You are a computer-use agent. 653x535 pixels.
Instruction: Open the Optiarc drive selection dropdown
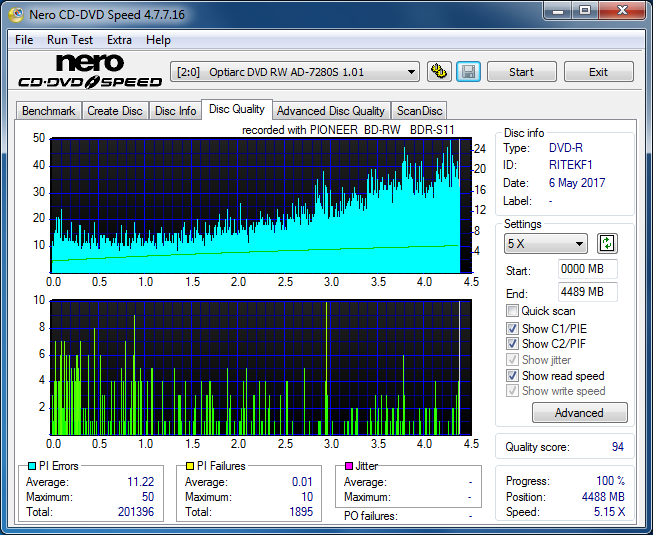(295, 72)
